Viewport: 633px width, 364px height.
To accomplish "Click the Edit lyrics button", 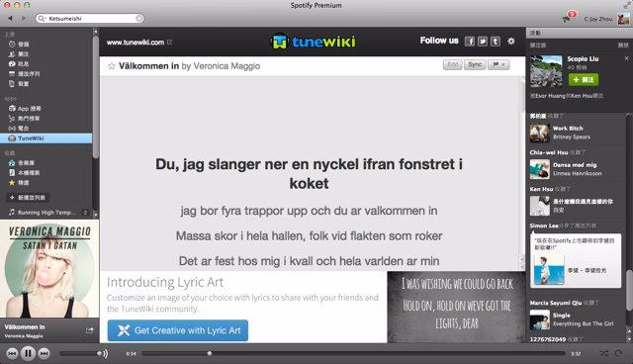I will tap(453, 64).
